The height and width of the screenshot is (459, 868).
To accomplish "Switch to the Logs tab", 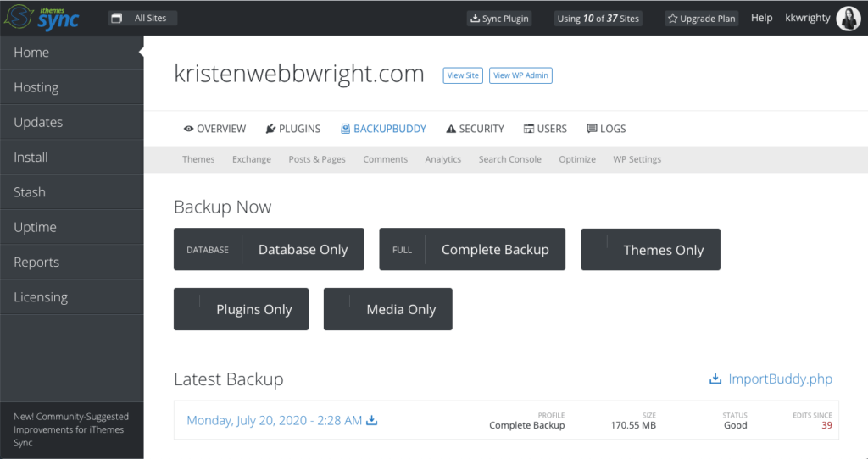I will (606, 129).
